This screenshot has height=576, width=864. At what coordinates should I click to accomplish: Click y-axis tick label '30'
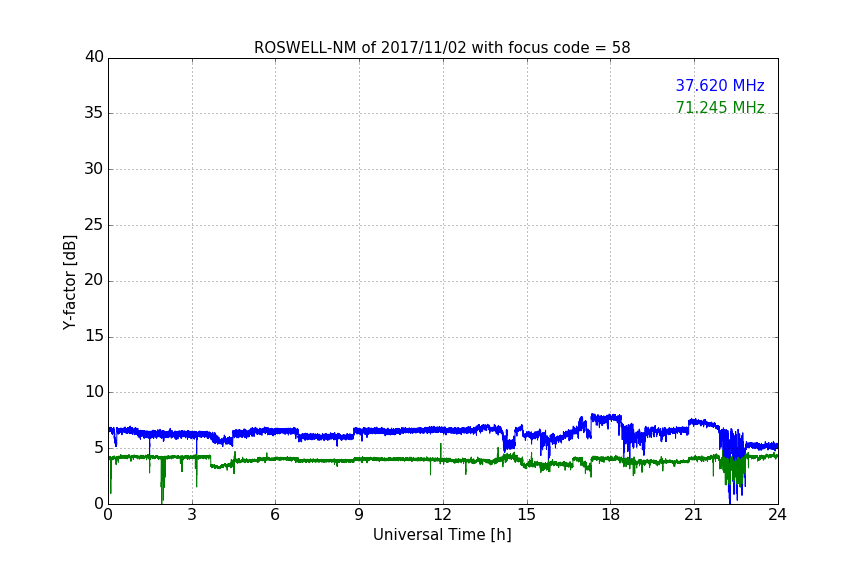click(x=94, y=169)
